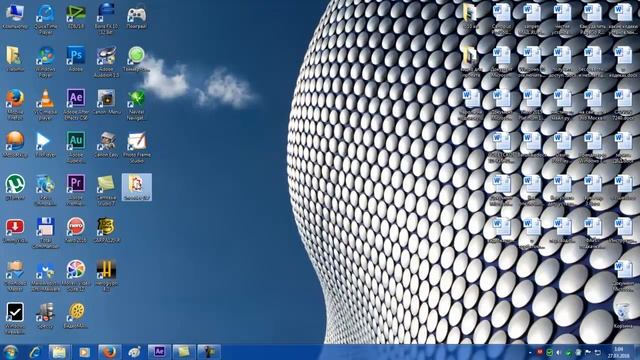
Task: Select the Canon Easy shortcut icon
Action: click(106, 145)
